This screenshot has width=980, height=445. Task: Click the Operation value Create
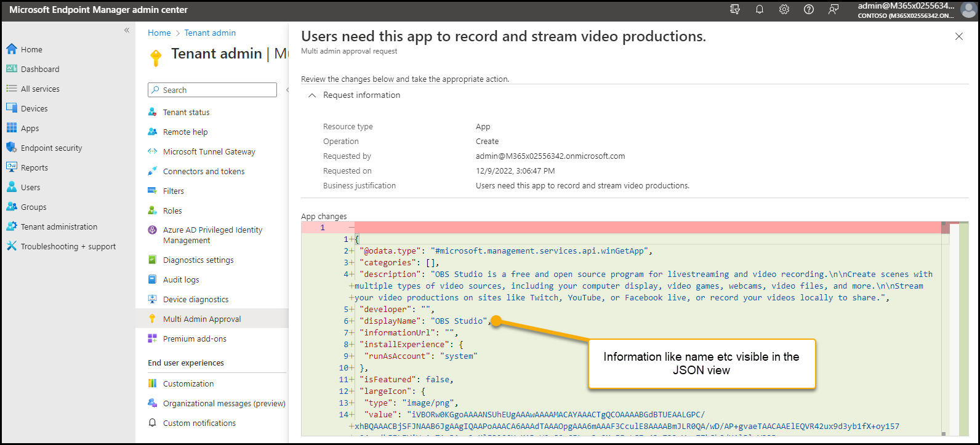click(487, 141)
